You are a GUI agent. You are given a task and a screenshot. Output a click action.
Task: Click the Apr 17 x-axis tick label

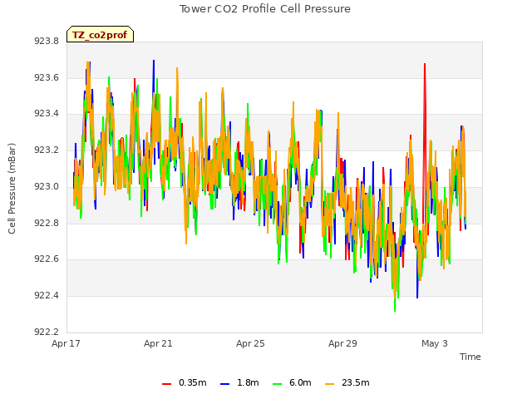(66, 343)
